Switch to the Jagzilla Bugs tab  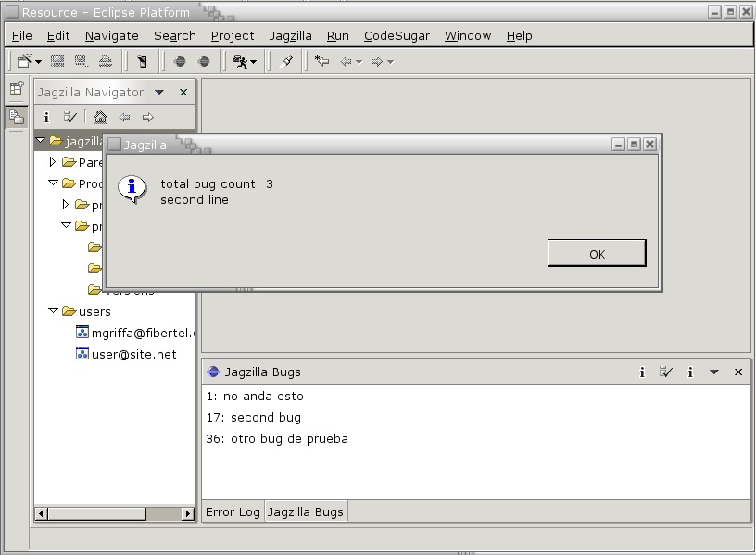point(306,512)
